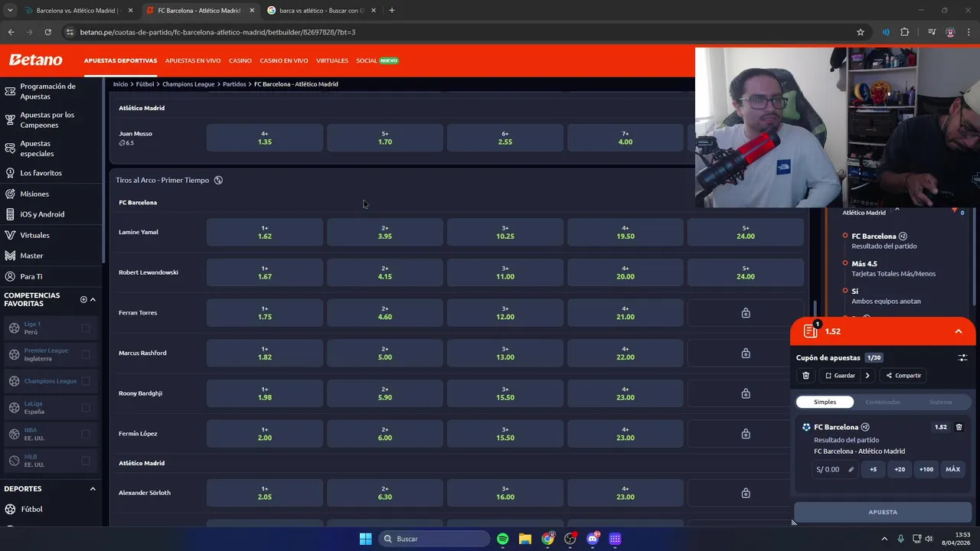Open Casino menu item
The height and width of the screenshot is (551, 980).
point(240,60)
